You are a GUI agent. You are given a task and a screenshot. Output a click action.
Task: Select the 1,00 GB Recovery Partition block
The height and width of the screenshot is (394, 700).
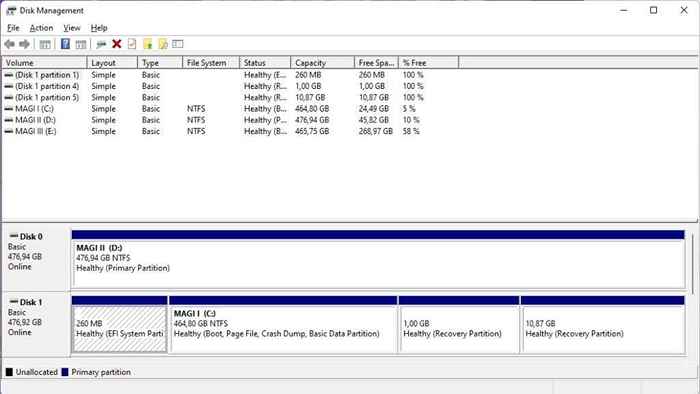(459, 324)
